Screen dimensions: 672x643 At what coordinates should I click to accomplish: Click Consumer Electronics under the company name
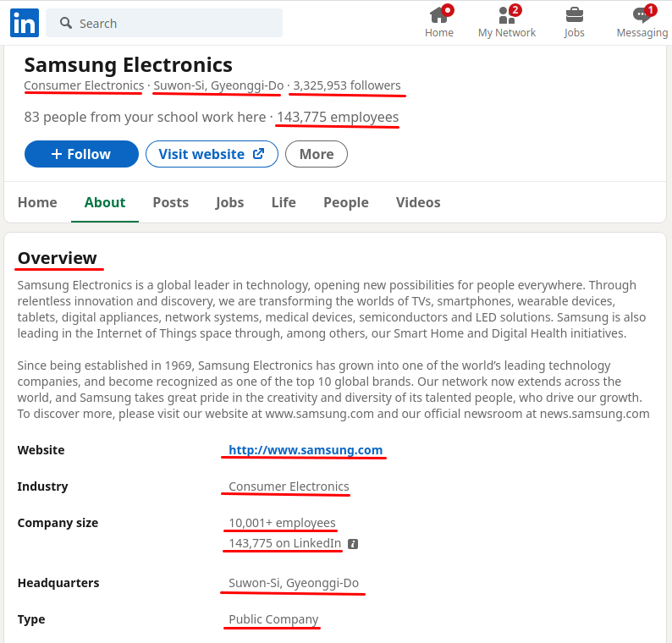tap(84, 85)
